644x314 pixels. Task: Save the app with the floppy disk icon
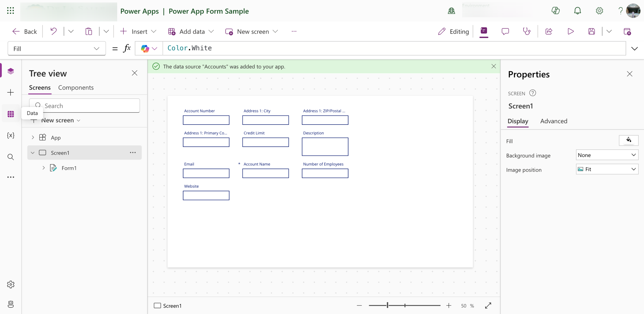click(592, 31)
